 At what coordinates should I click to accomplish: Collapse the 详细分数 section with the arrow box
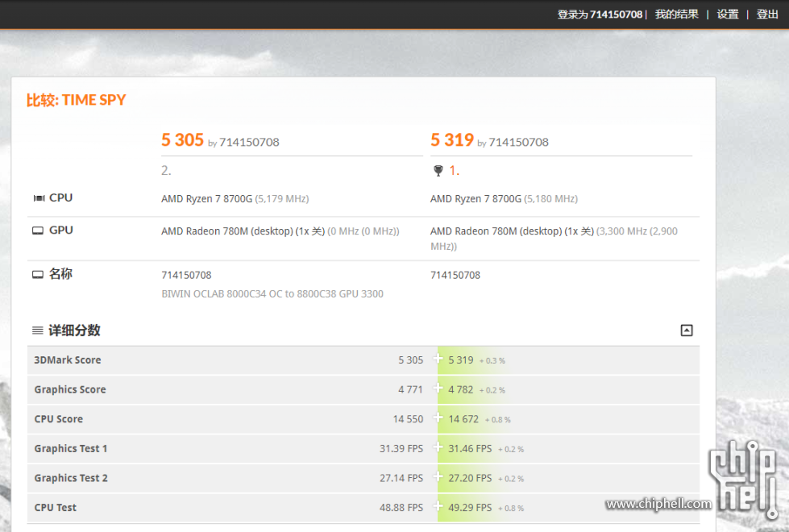[x=687, y=330]
